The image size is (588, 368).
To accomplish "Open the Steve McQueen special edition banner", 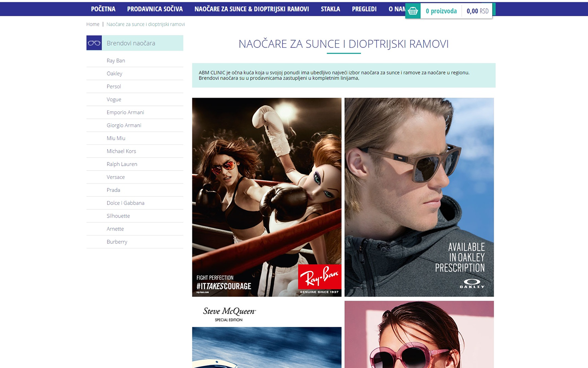I will [267, 334].
